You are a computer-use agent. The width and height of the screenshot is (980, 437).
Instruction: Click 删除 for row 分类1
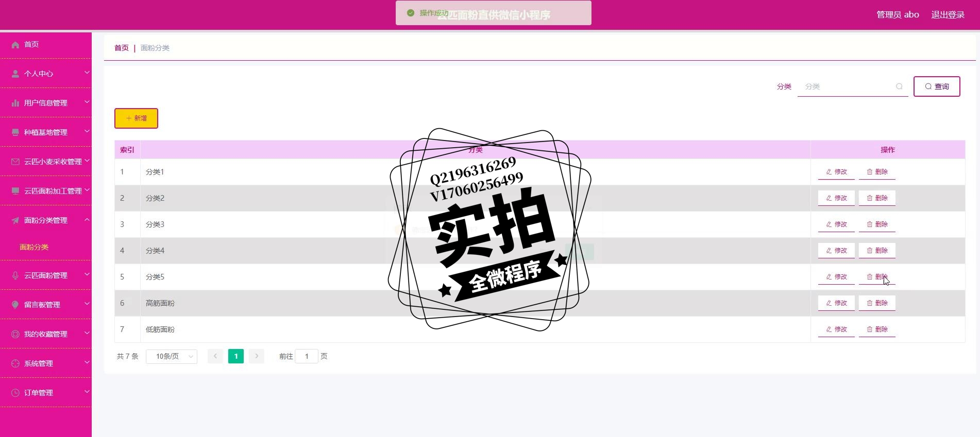877,172
